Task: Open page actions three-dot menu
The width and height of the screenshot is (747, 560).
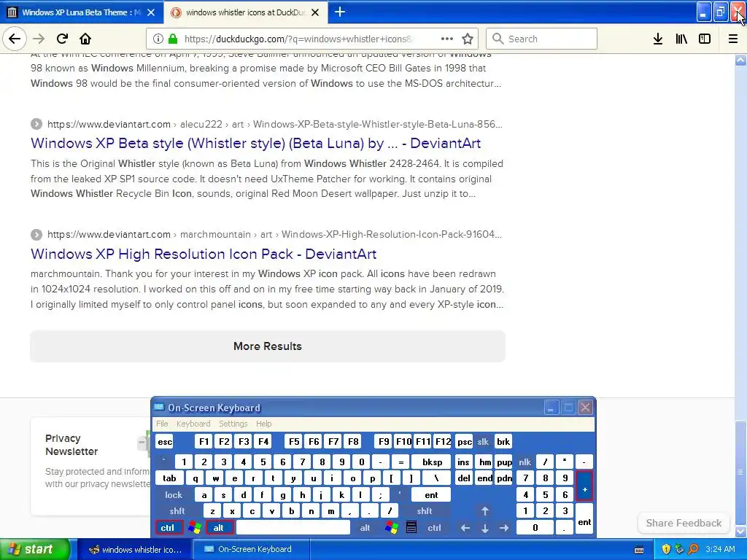Action: click(x=447, y=39)
